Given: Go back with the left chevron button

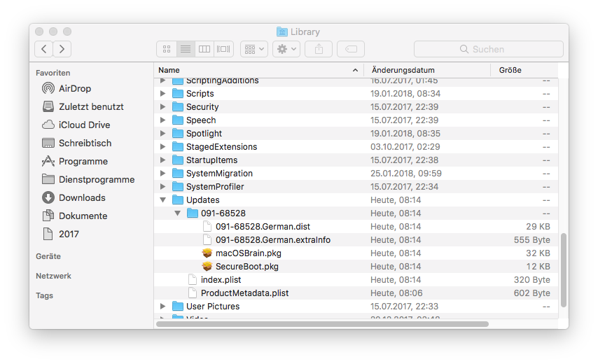Looking at the screenshot, I should pyautogui.click(x=44, y=49).
